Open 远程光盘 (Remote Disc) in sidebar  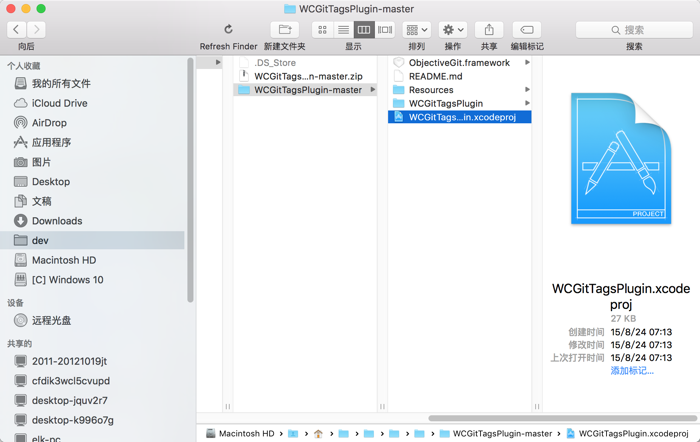tap(92, 321)
